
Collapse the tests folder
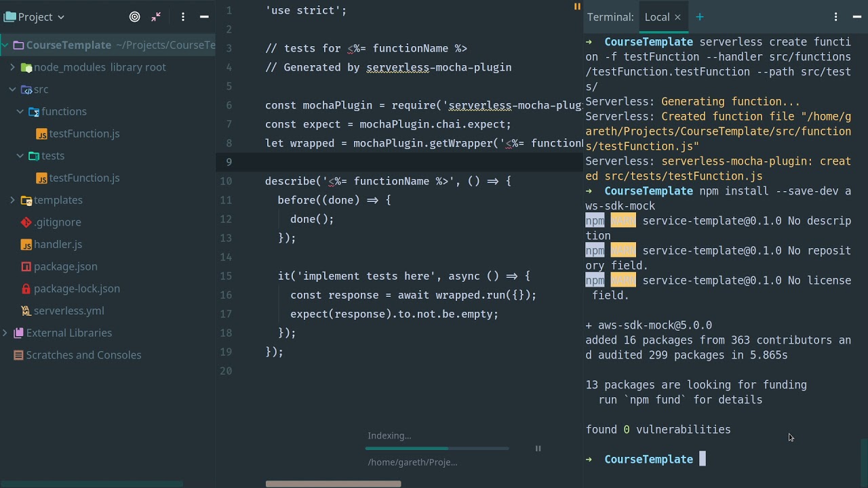coord(20,156)
